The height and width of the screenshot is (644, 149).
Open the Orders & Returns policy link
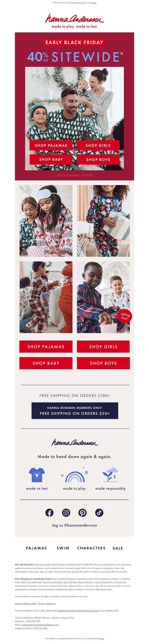point(26,603)
